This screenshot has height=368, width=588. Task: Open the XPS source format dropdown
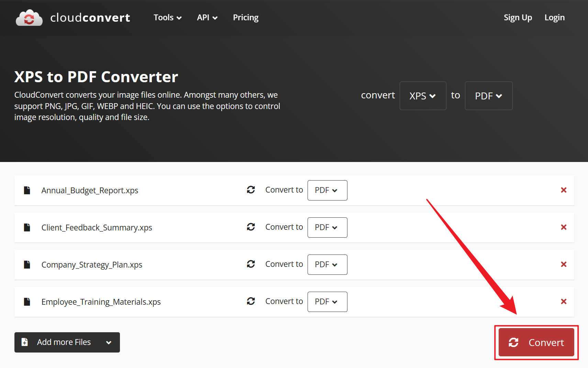point(422,96)
